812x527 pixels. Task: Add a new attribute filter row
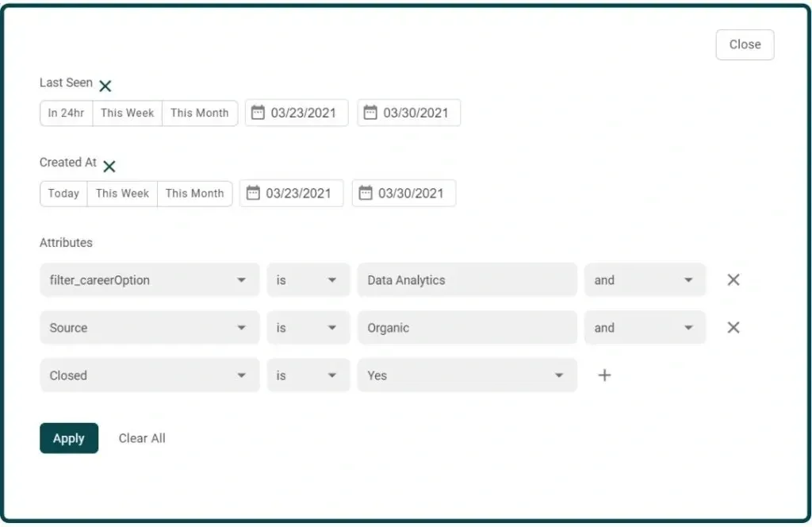605,375
